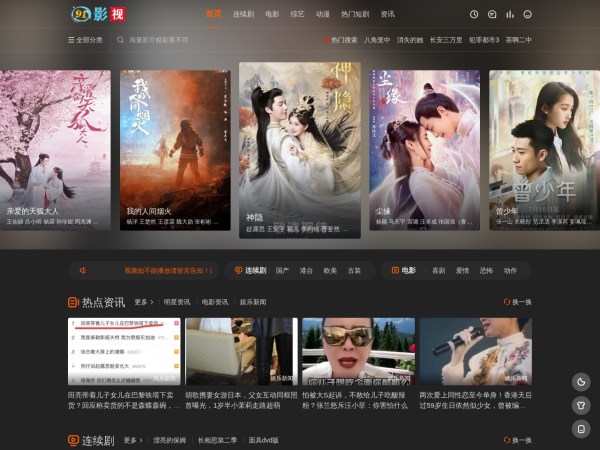This screenshot has height=450, width=600.
Task: Open singer with microphone news thumbnail
Action: click(x=476, y=351)
